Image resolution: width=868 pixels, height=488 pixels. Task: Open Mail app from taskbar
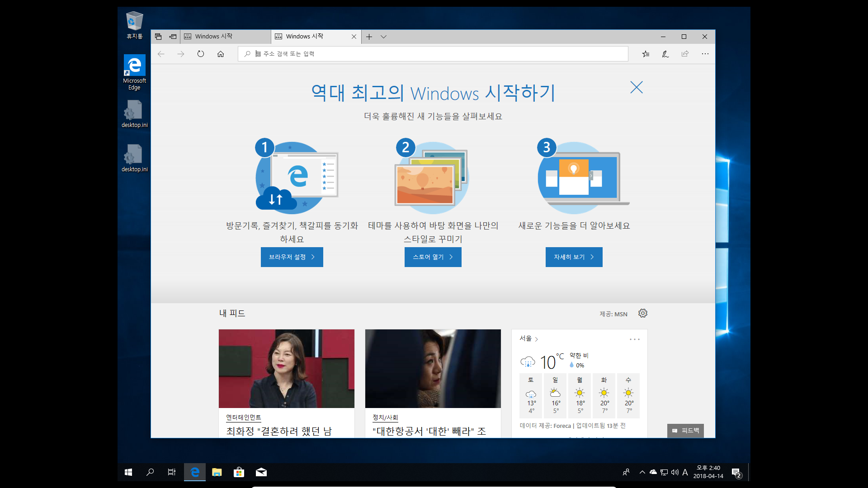tap(261, 472)
